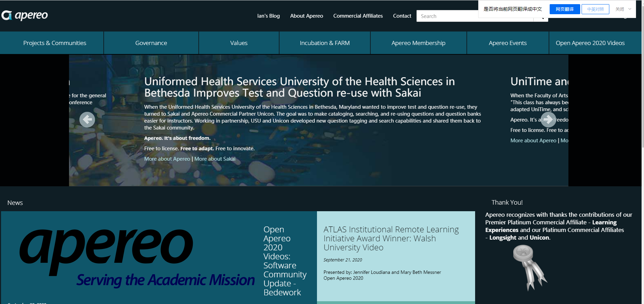Viewport: 644px width, 304px height.
Task: Click Apereo. It's about freedom. text
Action: 177,138
